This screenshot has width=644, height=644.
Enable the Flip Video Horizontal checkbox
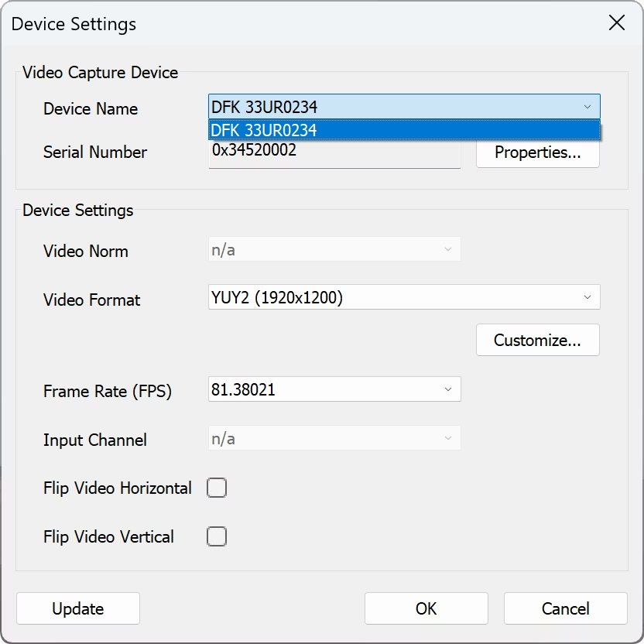(217, 488)
